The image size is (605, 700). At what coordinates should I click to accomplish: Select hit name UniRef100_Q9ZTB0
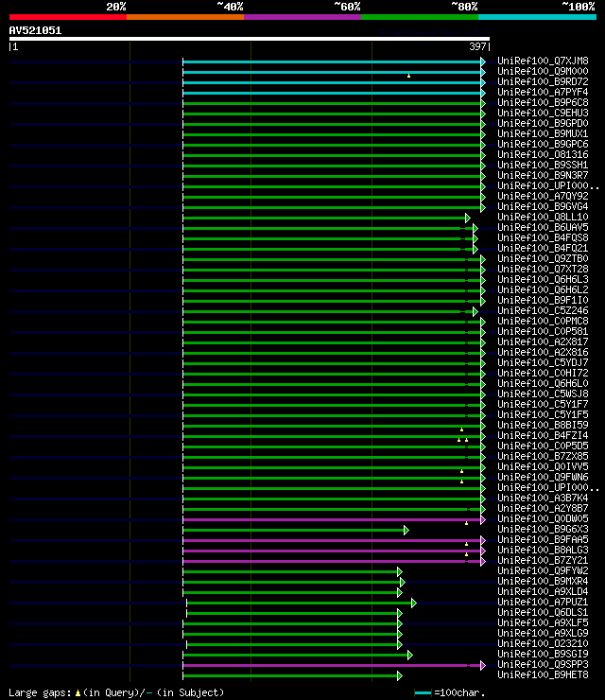pos(543,258)
